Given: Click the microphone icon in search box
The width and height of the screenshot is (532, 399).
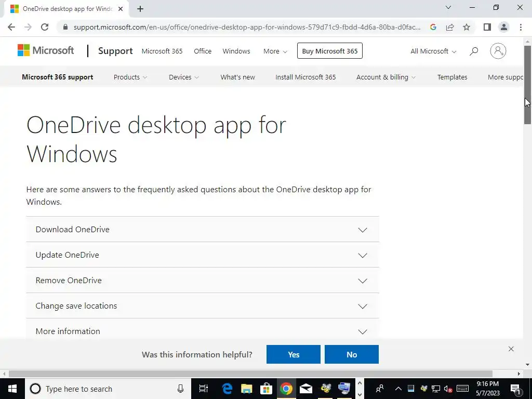Looking at the screenshot, I should pos(180,389).
